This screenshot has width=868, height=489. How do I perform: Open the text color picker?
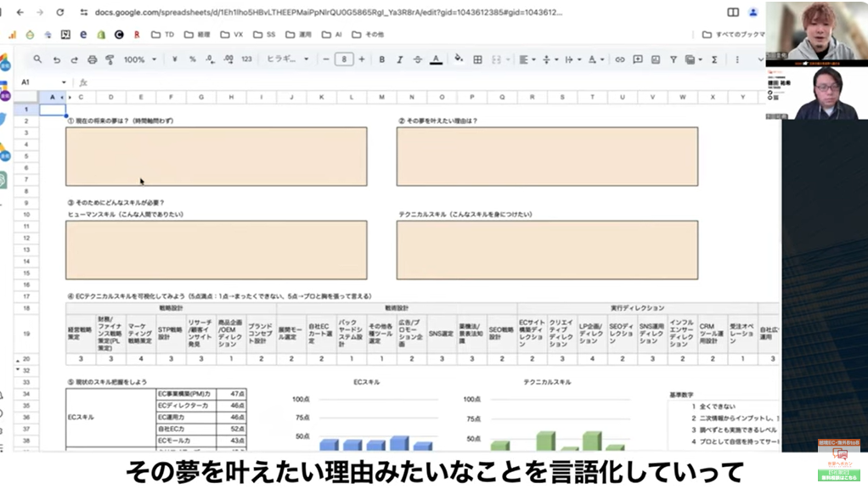pyautogui.click(x=437, y=59)
